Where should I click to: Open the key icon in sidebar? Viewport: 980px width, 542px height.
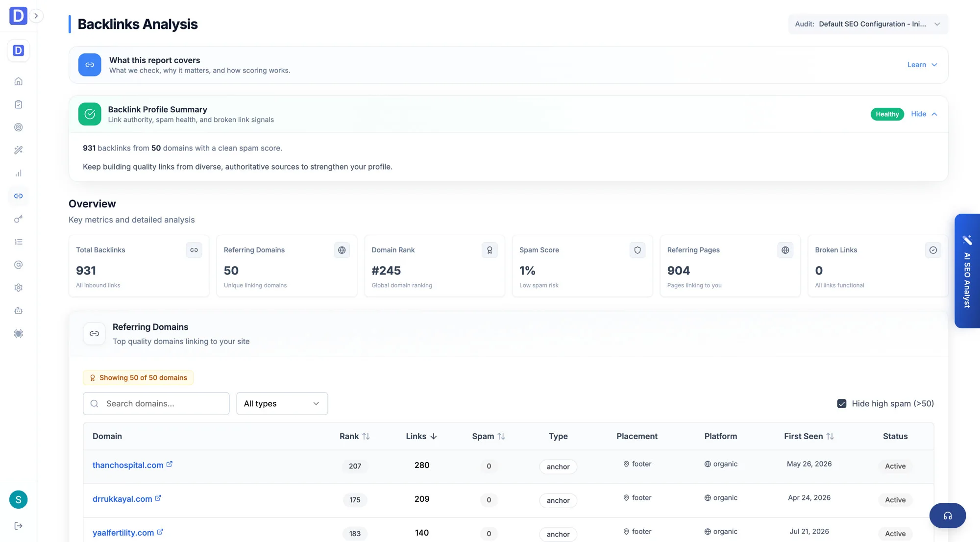click(18, 219)
